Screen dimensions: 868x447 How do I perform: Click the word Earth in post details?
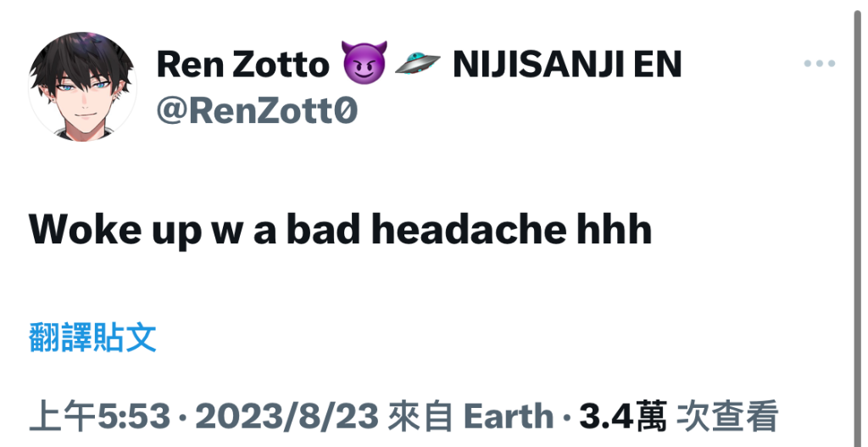click(509, 416)
